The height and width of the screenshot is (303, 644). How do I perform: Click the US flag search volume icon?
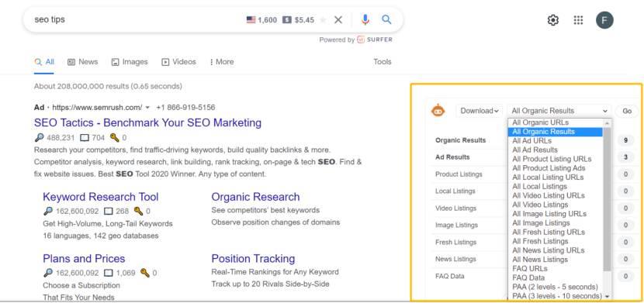click(x=251, y=19)
